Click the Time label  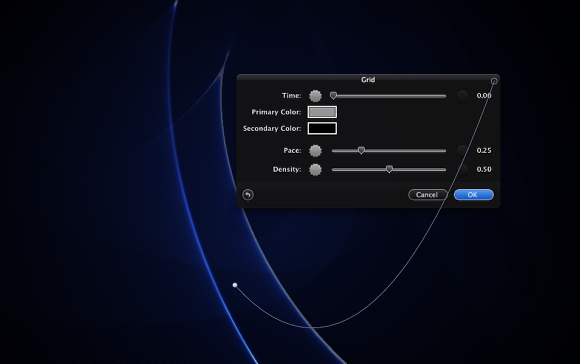(x=291, y=95)
